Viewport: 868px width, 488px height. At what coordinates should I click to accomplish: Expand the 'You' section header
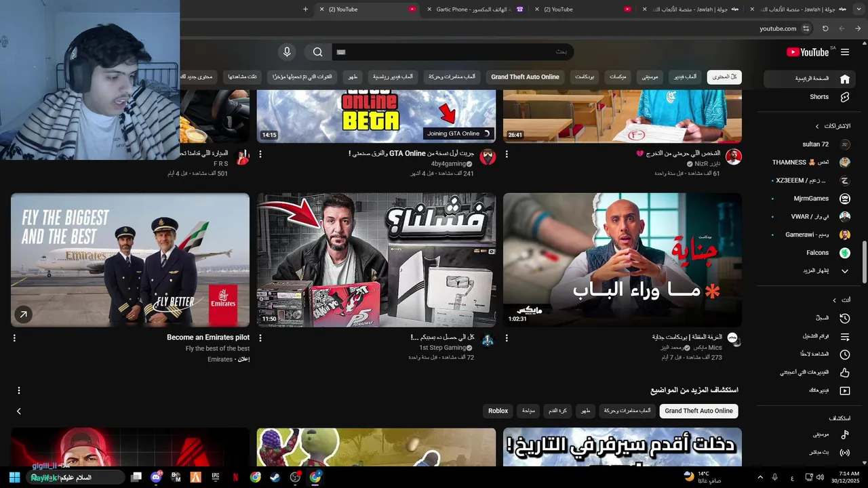[841, 300]
